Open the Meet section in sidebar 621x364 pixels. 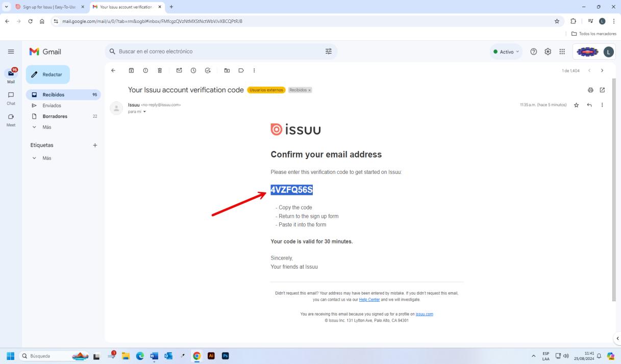[x=11, y=119]
